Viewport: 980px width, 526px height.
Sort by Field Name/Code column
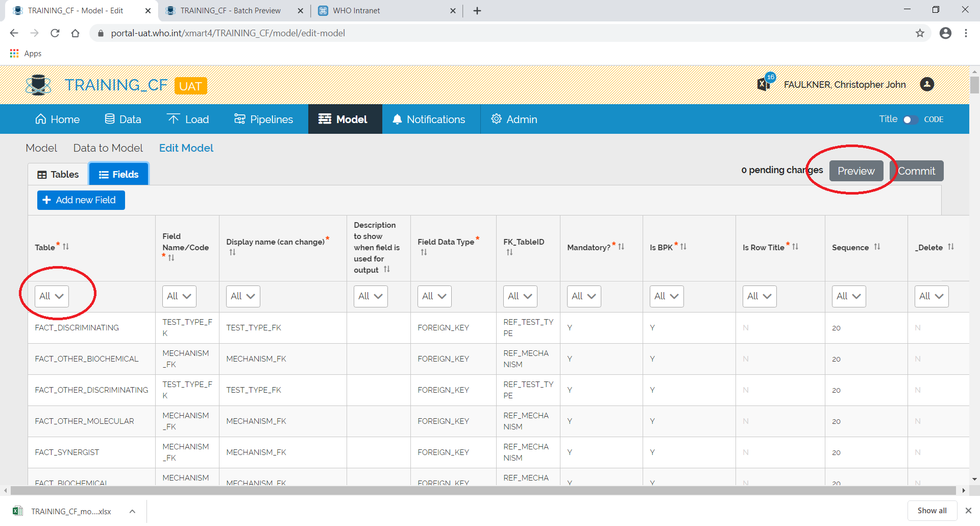[x=171, y=258]
